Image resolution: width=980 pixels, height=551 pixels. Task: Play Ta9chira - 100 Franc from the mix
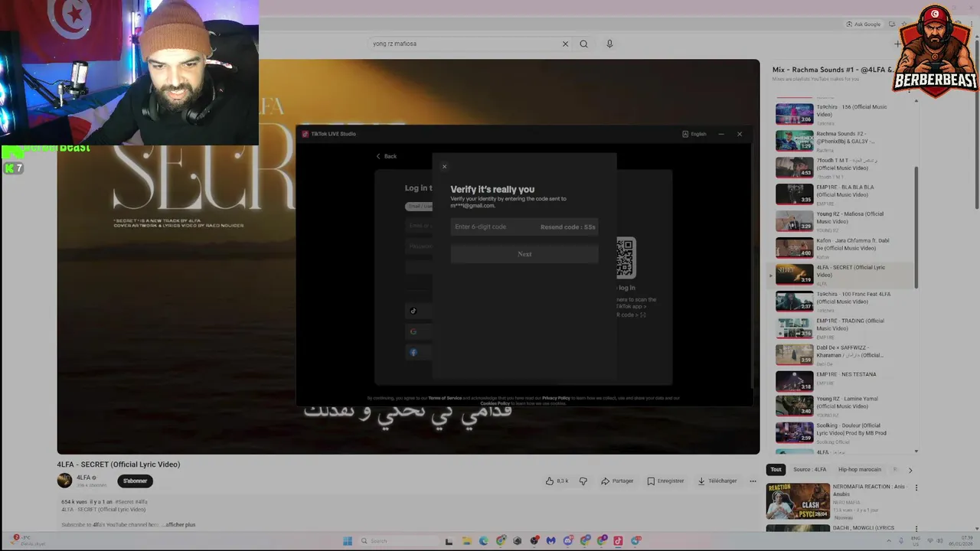[842, 302]
